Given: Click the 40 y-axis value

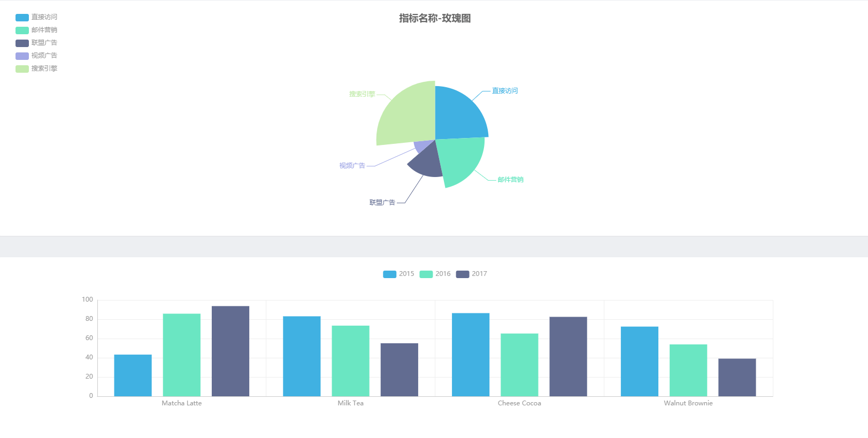Looking at the screenshot, I should (x=89, y=357).
